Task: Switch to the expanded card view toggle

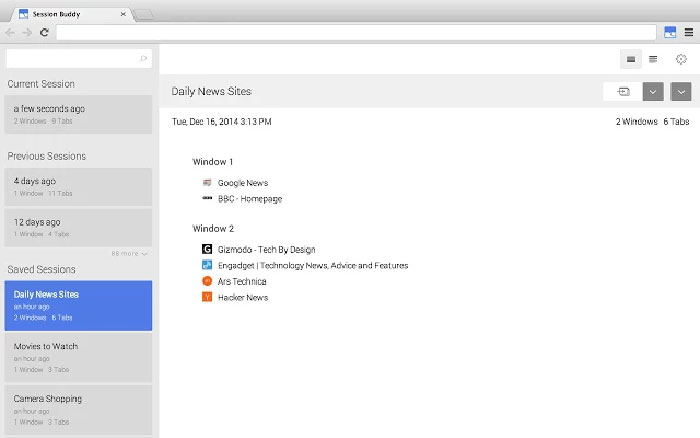Action: click(631, 60)
